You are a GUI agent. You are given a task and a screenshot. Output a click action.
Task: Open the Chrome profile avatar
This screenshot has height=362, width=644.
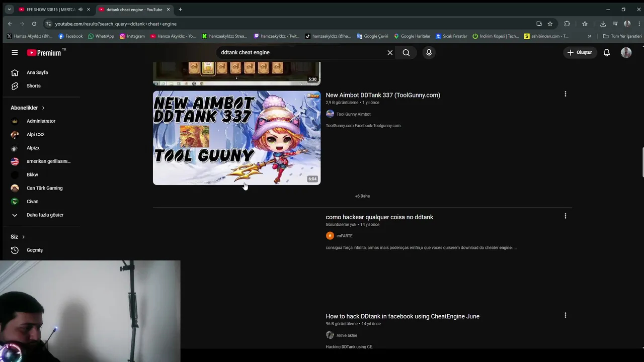tap(627, 24)
